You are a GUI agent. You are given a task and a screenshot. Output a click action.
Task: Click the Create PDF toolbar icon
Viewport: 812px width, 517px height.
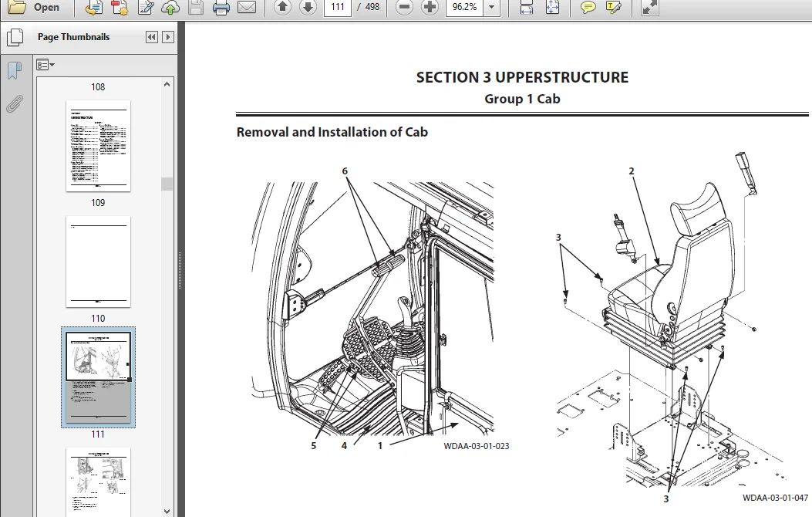pos(93,7)
